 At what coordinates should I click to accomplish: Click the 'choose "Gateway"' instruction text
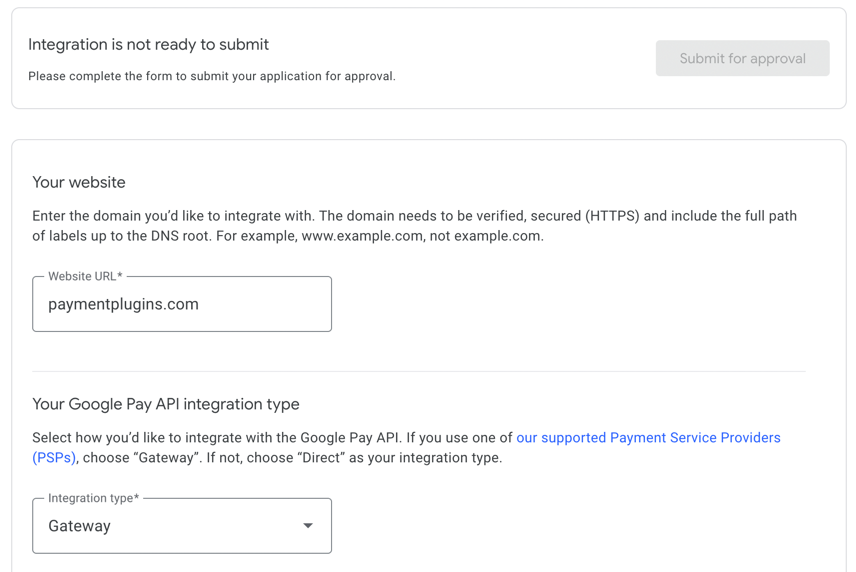(142, 457)
